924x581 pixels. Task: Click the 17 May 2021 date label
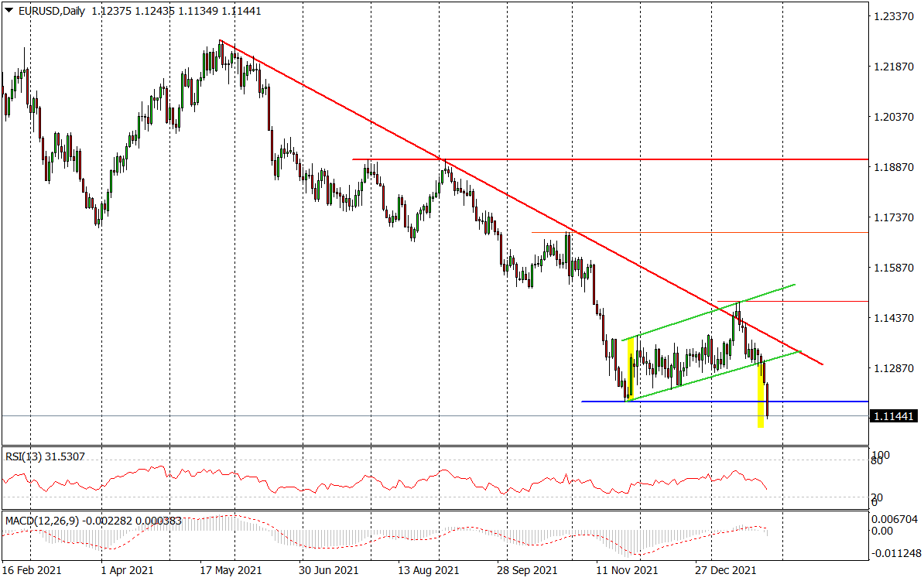coord(231,570)
